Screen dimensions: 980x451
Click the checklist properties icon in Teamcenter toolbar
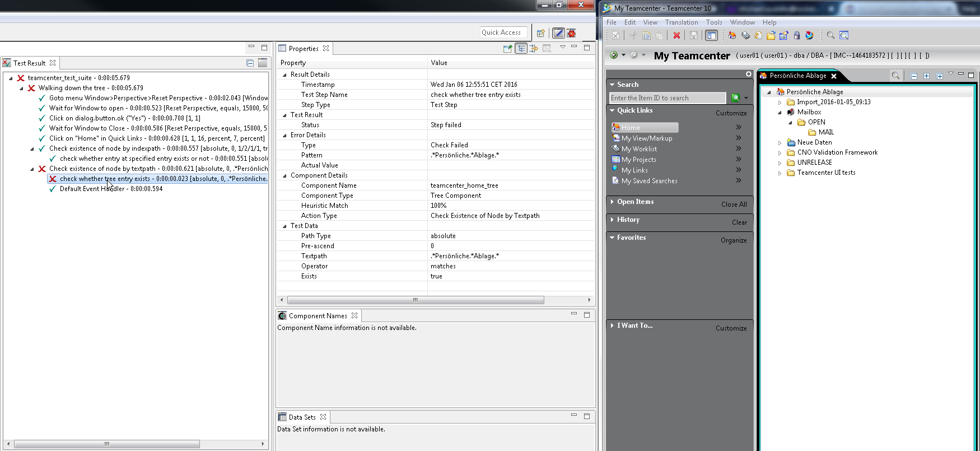tap(783, 35)
